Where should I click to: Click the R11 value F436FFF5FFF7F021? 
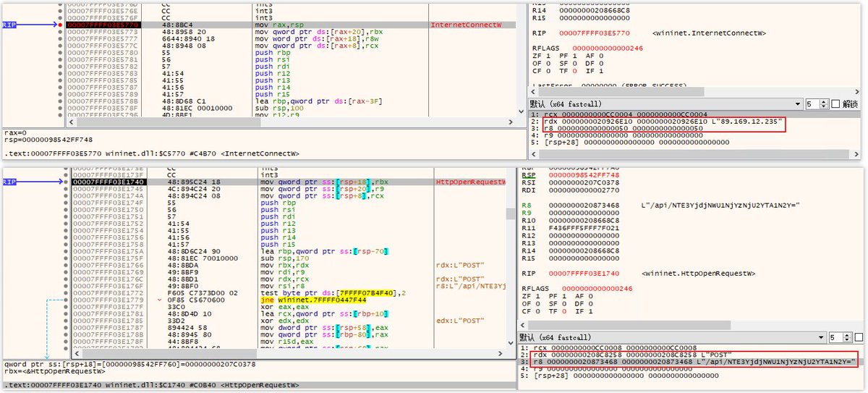coord(584,228)
